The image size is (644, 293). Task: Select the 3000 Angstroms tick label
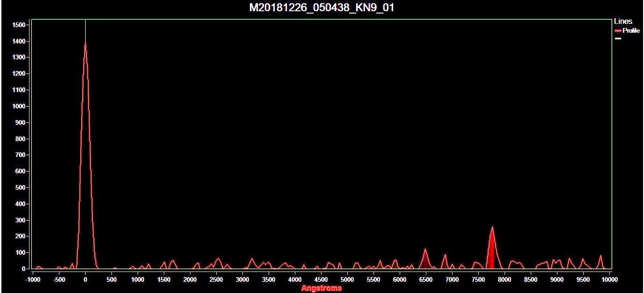pos(242,279)
